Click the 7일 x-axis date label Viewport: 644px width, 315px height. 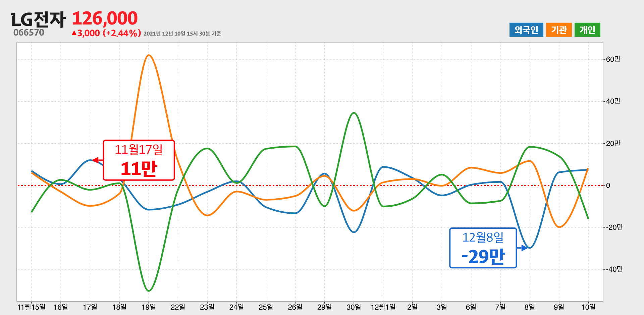point(500,307)
